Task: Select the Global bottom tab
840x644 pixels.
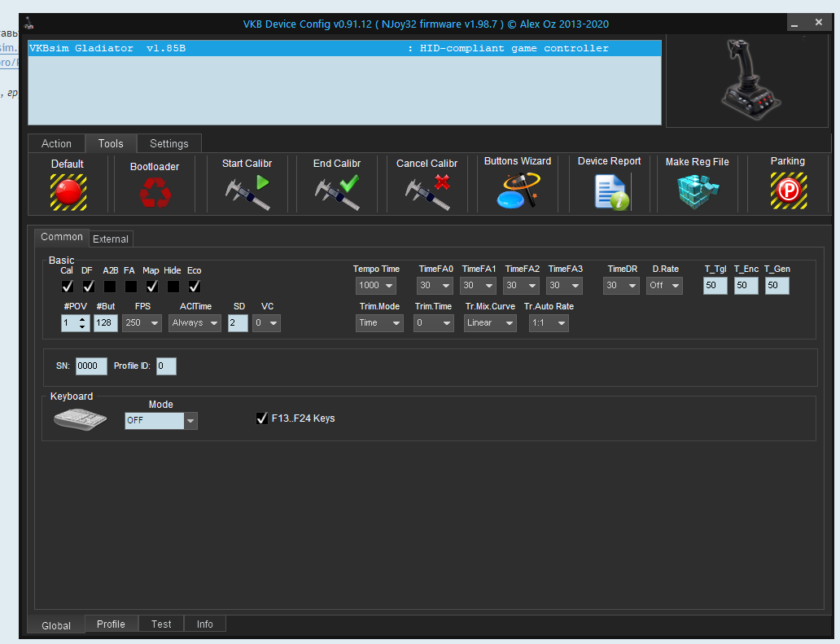Action: point(56,625)
